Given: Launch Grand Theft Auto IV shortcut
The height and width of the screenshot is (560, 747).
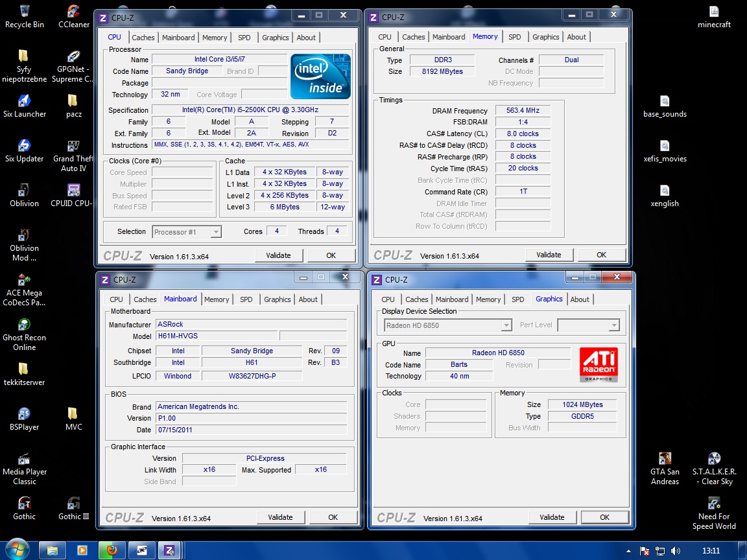Looking at the screenshot, I should pyautogui.click(x=73, y=156).
